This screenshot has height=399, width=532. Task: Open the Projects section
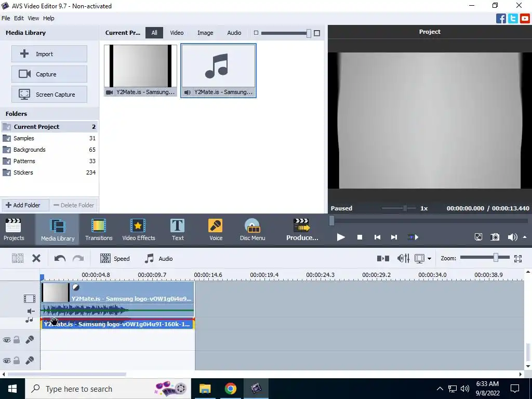pos(14,229)
